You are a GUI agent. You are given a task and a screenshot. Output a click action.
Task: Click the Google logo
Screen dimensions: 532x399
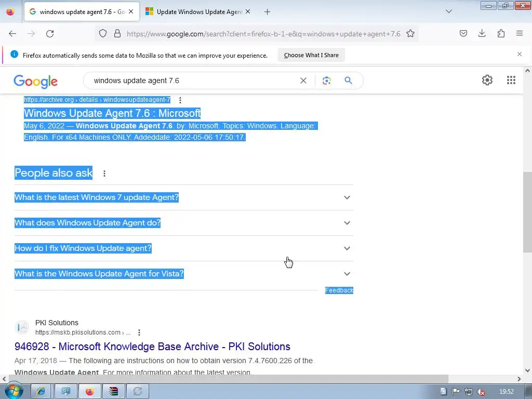coord(36,82)
